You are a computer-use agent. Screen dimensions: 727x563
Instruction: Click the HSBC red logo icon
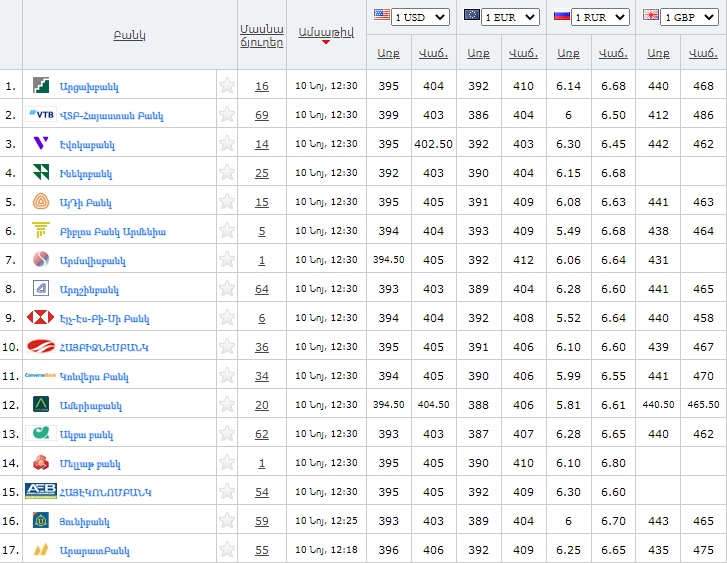tap(41, 318)
